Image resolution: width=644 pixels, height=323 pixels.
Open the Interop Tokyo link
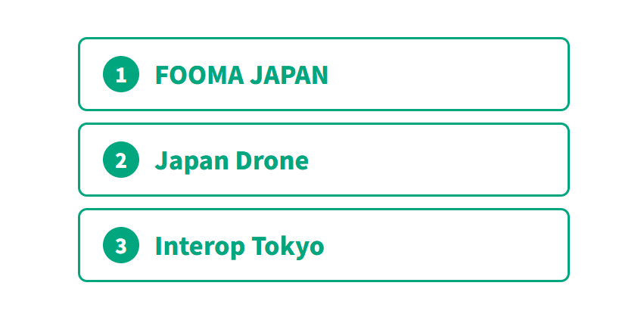coord(239,246)
